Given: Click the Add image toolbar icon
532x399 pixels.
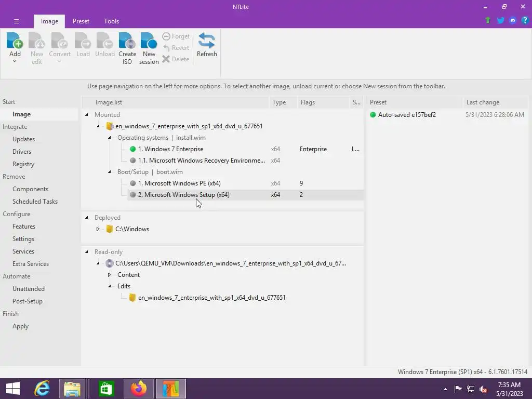Looking at the screenshot, I should (x=15, y=41).
